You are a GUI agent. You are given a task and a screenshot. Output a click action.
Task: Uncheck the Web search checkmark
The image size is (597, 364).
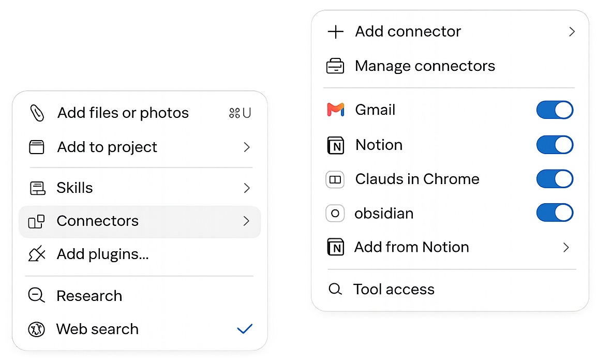click(245, 329)
